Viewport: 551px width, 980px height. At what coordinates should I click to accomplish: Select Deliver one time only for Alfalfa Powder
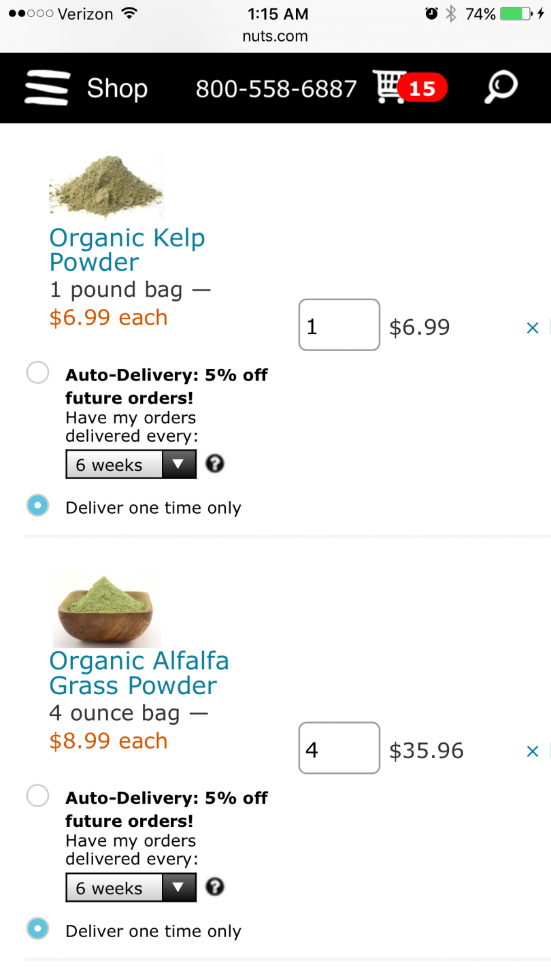[37, 928]
